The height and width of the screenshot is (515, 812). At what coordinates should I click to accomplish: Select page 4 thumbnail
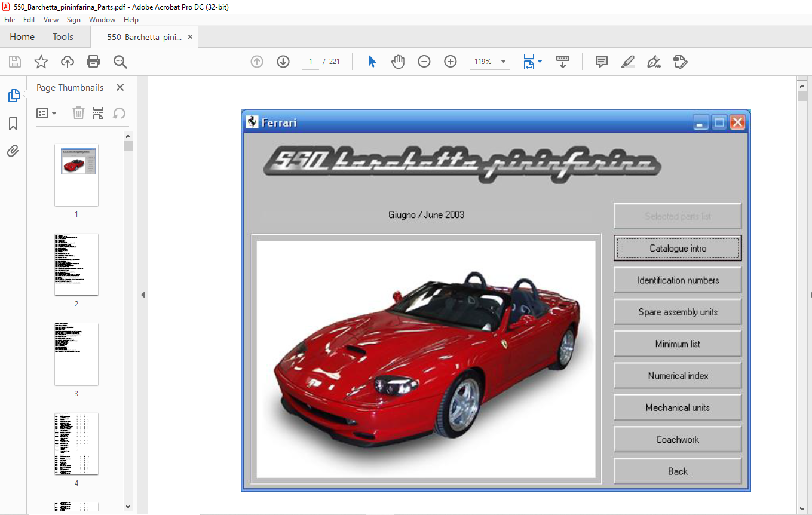(76, 444)
